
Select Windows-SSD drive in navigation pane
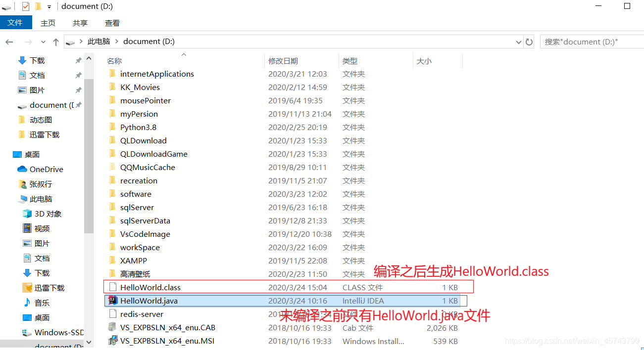pos(59,332)
